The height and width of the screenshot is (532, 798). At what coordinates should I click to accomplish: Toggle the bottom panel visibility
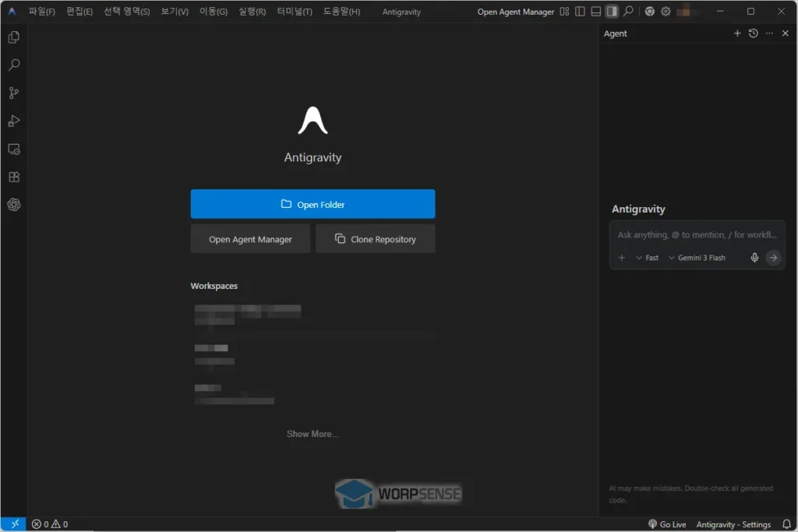pos(595,11)
